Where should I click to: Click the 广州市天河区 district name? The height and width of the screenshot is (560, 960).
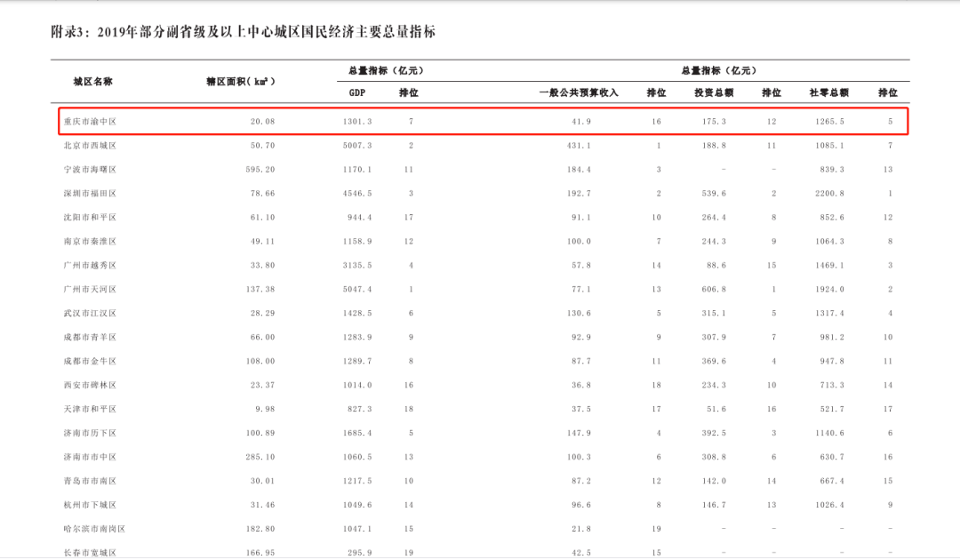click(x=90, y=290)
